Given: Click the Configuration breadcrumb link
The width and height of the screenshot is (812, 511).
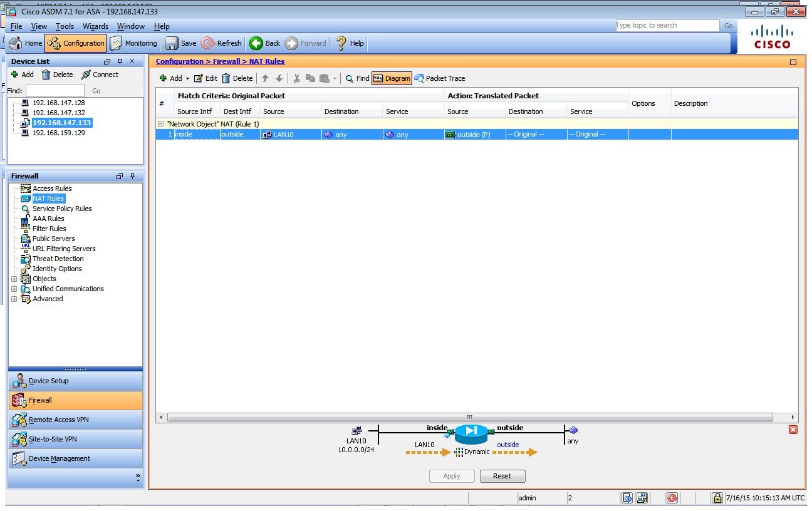Looking at the screenshot, I should click(179, 61).
